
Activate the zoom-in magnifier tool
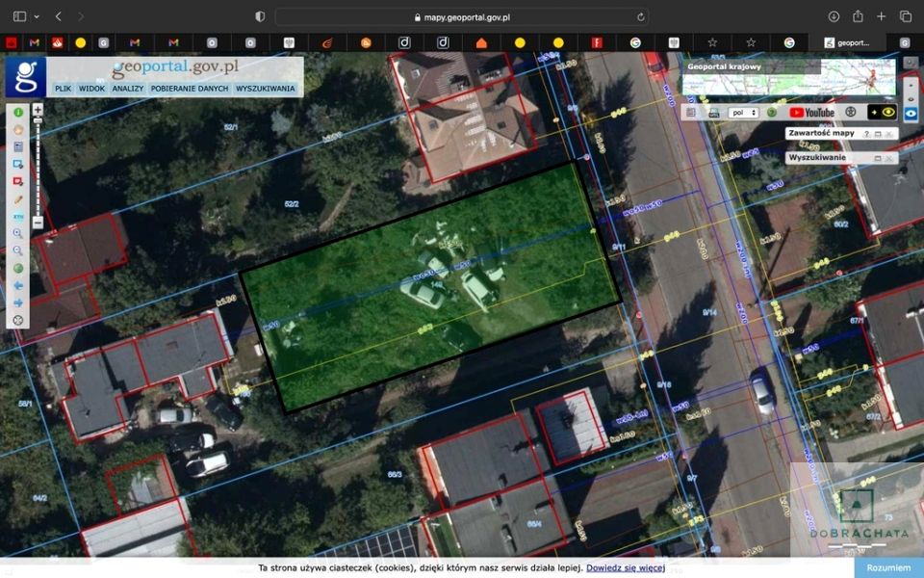pos(18,233)
